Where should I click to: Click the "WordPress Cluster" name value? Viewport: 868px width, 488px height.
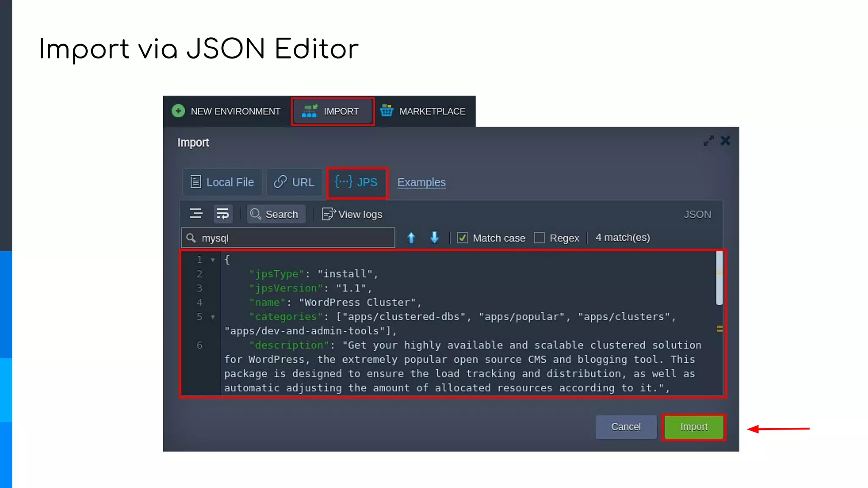pos(357,302)
